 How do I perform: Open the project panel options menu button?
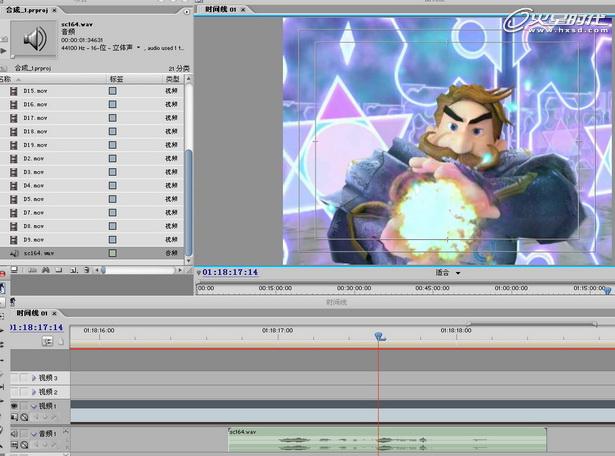pyautogui.click(x=187, y=12)
